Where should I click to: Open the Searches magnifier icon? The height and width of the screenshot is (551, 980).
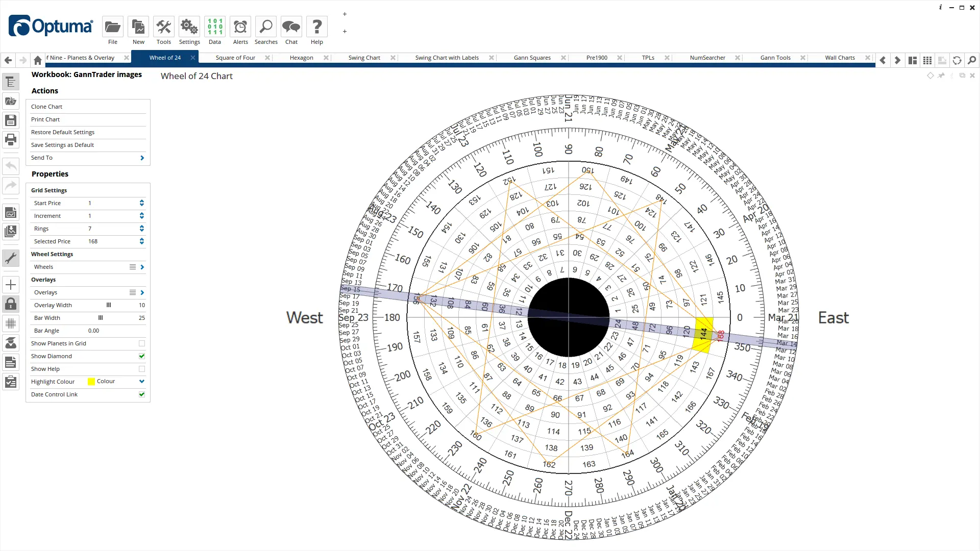pos(266,27)
